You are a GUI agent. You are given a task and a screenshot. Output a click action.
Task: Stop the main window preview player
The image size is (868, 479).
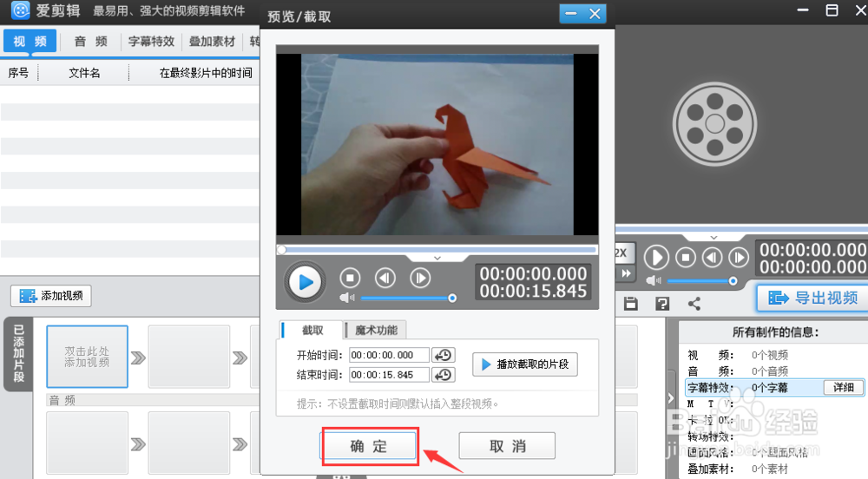[686, 257]
